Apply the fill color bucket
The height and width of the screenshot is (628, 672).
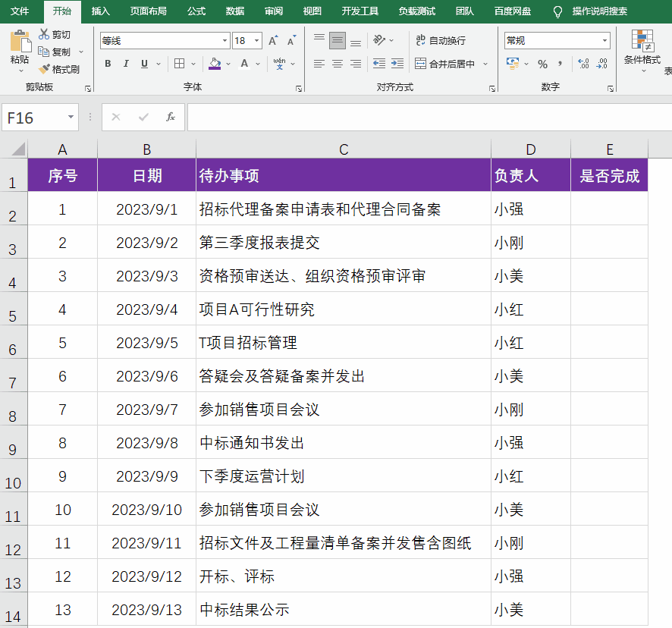pyautogui.click(x=215, y=64)
